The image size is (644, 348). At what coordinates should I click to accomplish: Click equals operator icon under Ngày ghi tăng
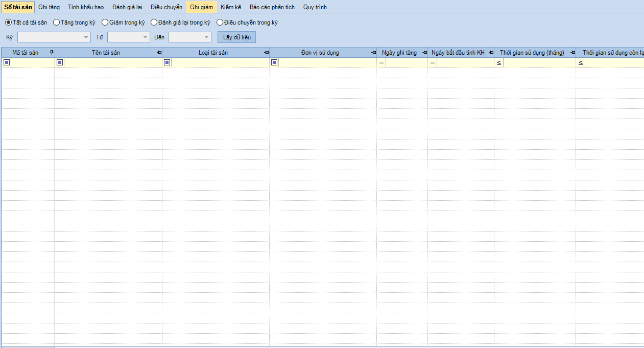click(x=381, y=62)
